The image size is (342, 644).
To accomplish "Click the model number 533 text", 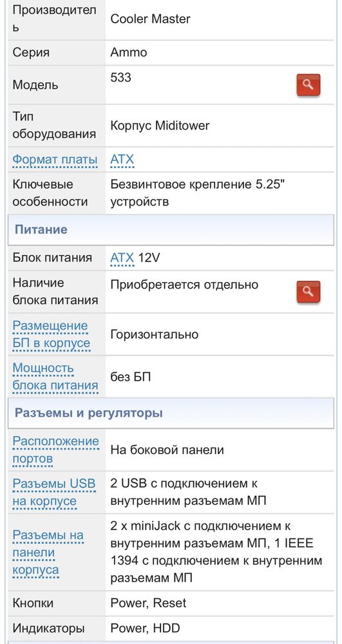I will pyautogui.click(x=120, y=77).
